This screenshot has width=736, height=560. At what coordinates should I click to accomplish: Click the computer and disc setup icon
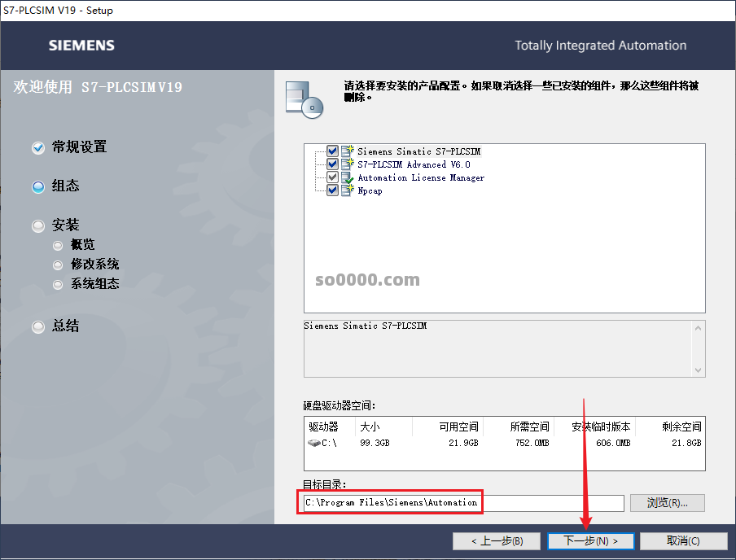[304, 99]
